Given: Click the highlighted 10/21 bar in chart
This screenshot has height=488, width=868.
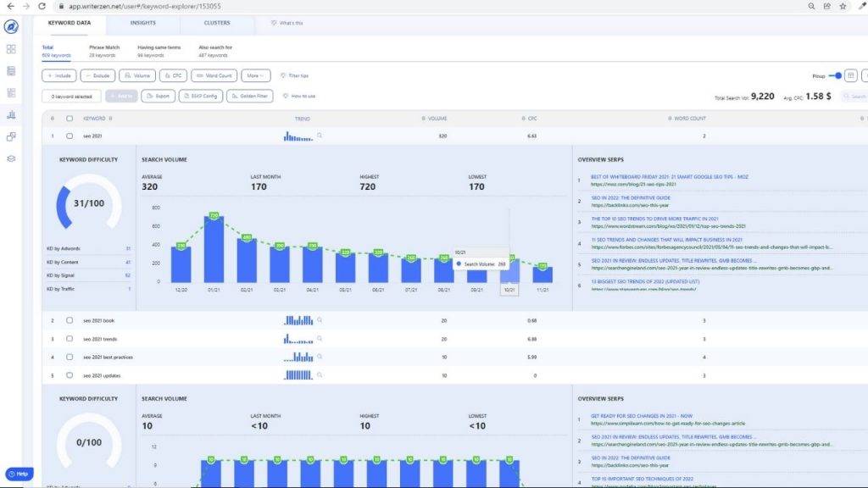Looking at the screenshot, I should (509, 271).
